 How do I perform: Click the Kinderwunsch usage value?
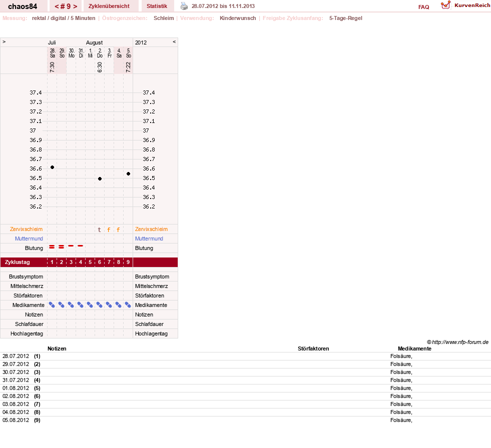[238, 18]
